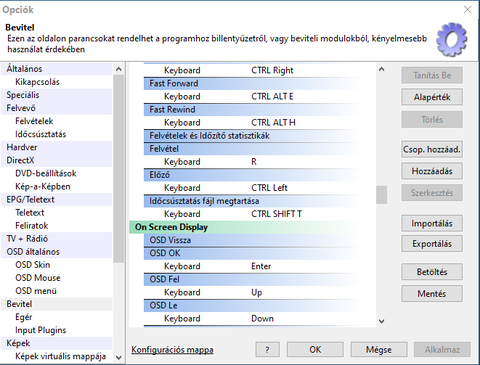Select the Fast Rewind command header
Image resolution: width=480 pixels, height=365 pixels.
pyautogui.click(x=252, y=109)
